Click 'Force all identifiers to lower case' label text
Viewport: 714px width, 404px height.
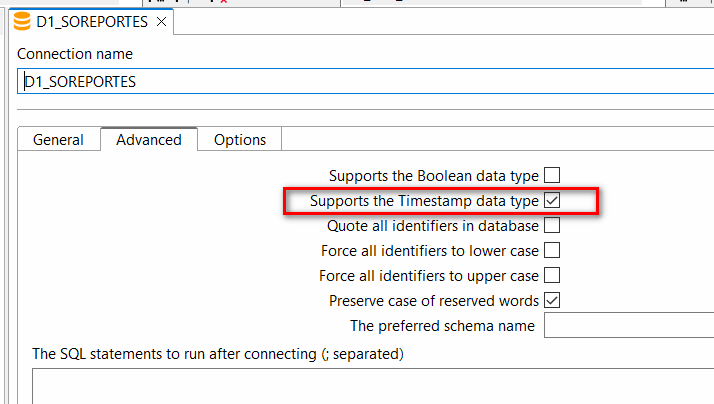430,251
